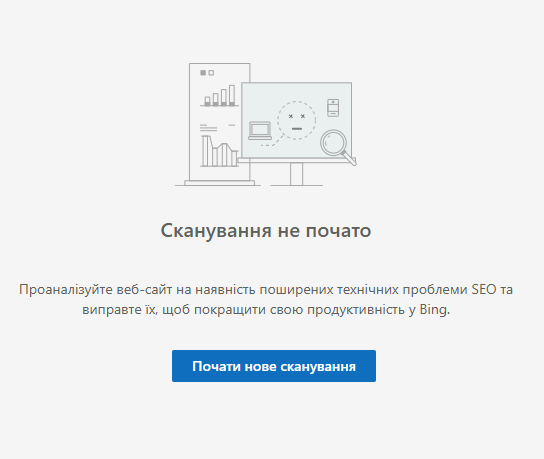Click the dotted line from the laptop icon
The height and width of the screenshot is (459, 544).
(x=273, y=141)
